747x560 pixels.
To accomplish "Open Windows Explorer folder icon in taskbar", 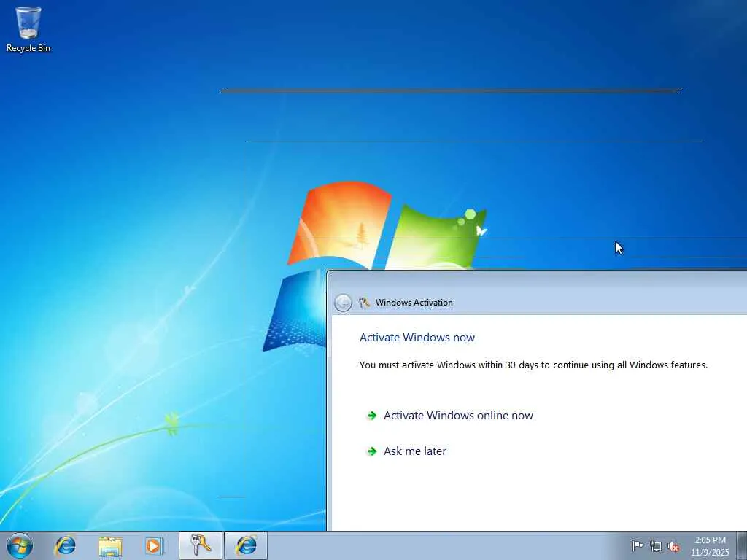I will coord(111,545).
